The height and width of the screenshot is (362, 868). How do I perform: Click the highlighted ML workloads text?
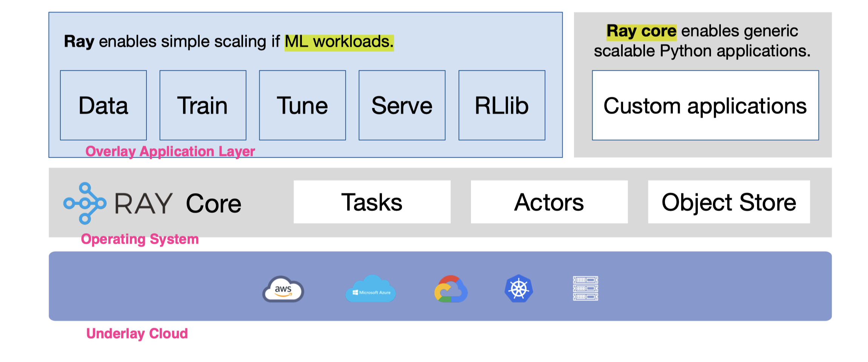339,42
